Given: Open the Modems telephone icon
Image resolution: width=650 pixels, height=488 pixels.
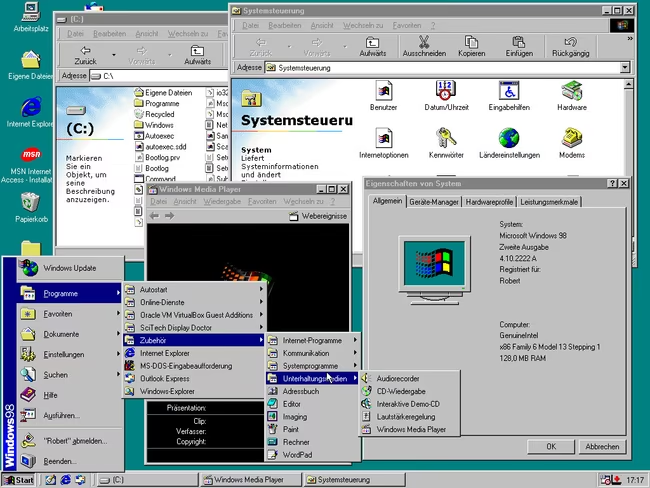Looking at the screenshot, I should (x=572, y=143).
